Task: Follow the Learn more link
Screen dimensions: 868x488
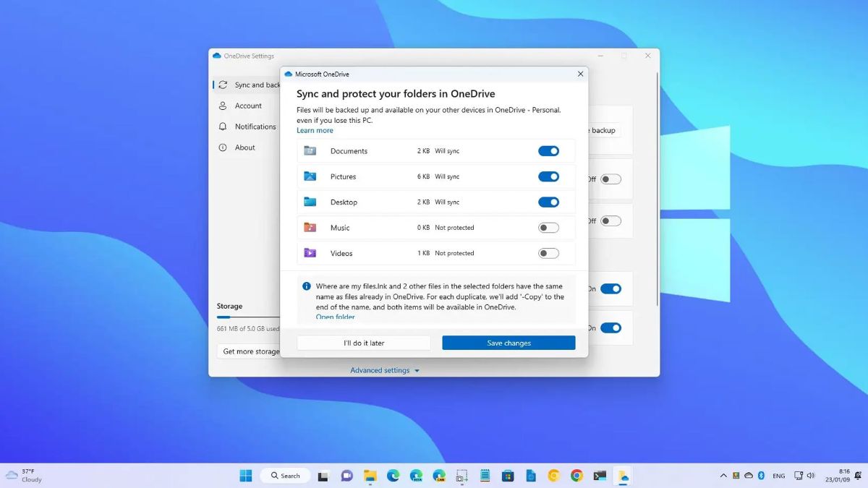Action: 315,131
